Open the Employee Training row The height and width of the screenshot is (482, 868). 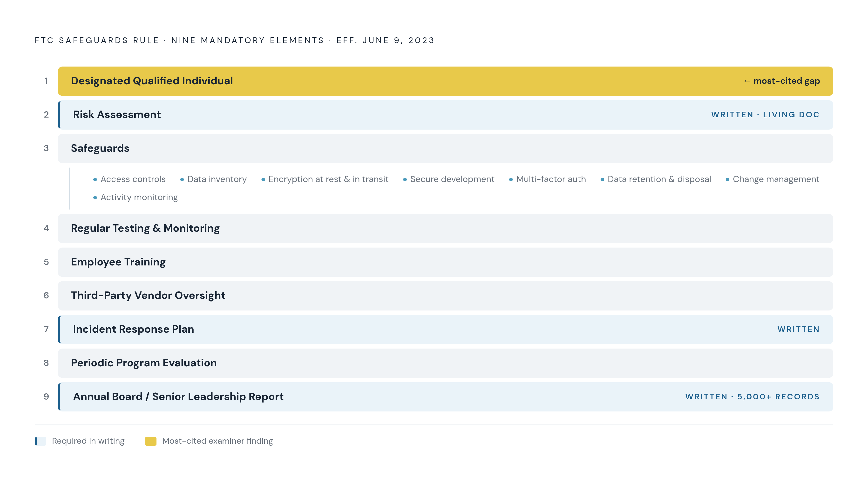click(x=445, y=262)
